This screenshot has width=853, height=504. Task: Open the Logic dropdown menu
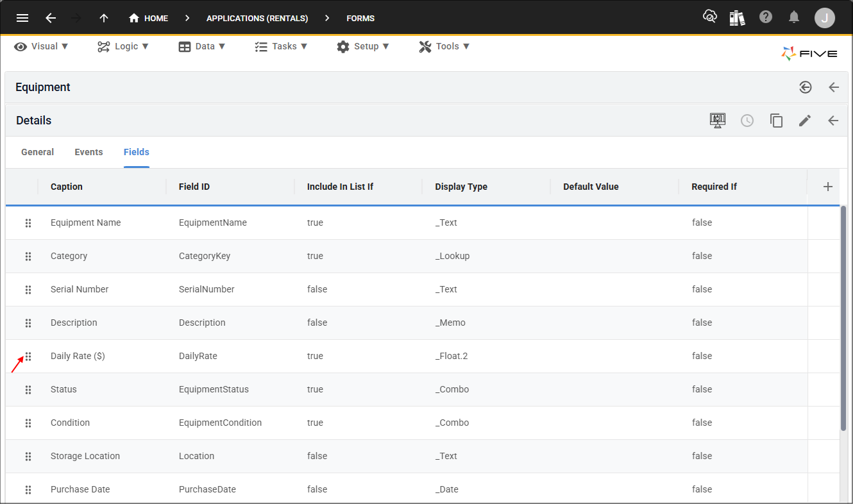[x=123, y=46]
